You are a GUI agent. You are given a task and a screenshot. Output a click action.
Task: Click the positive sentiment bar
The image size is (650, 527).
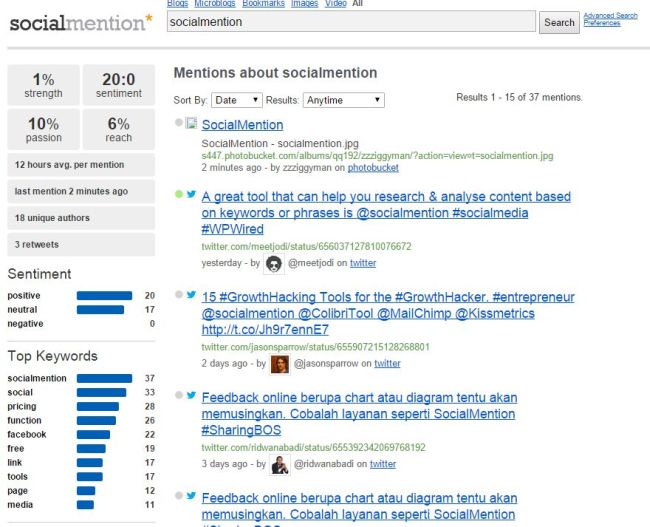click(104, 296)
